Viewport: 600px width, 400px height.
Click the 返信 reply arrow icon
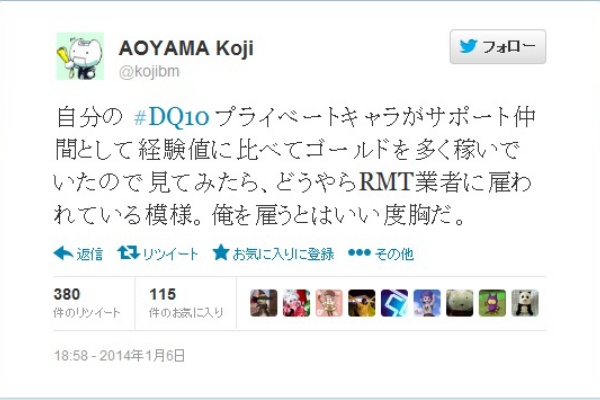point(64,253)
